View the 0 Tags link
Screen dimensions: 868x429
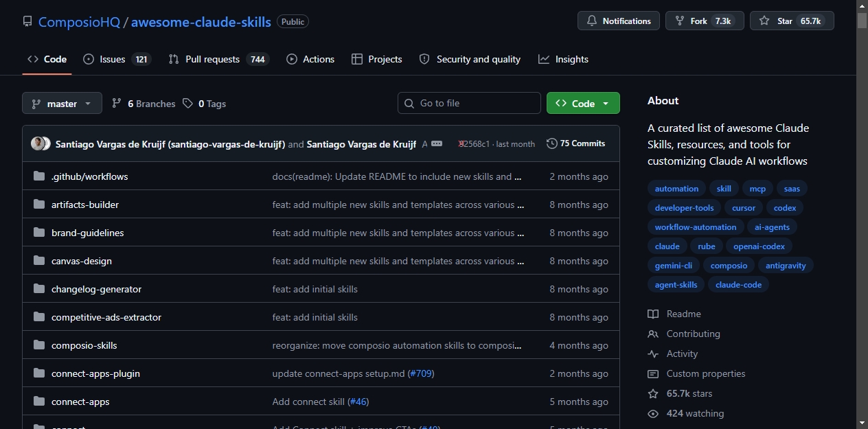pos(205,104)
